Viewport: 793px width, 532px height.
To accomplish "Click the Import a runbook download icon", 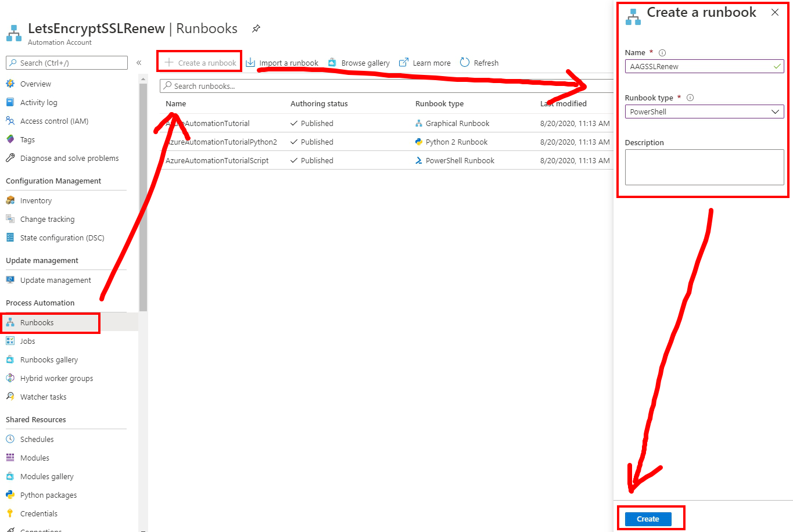I will tap(250, 62).
